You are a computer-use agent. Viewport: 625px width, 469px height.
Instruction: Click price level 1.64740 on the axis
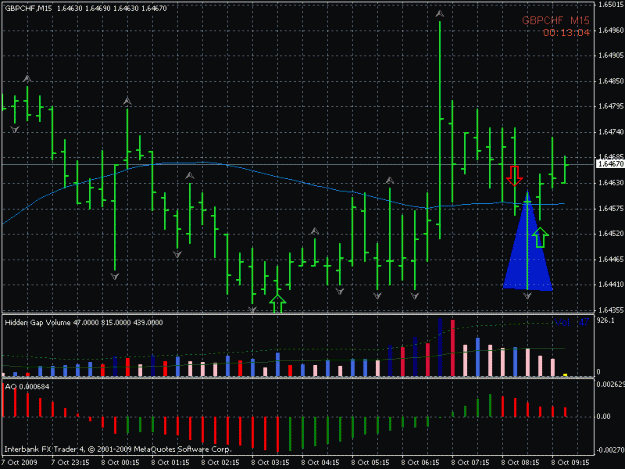[x=611, y=132]
